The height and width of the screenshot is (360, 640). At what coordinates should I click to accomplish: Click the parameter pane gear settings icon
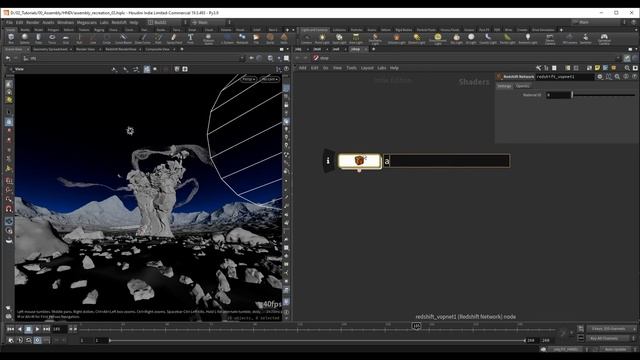(600, 77)
